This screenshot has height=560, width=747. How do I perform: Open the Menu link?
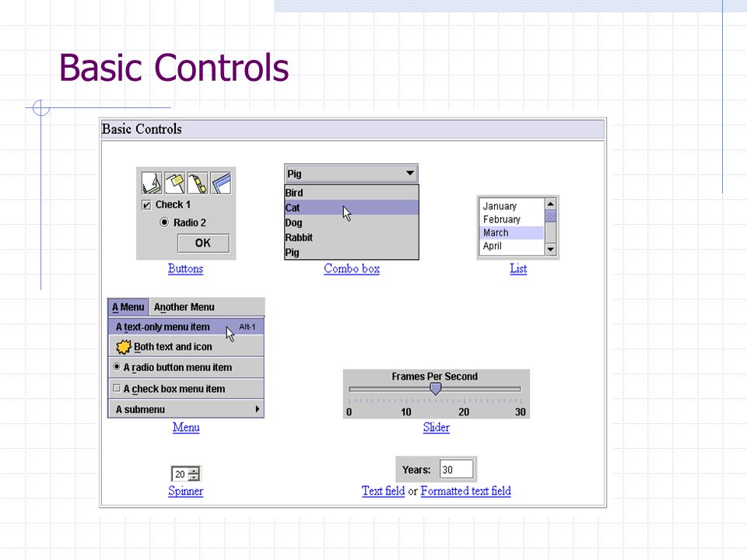[186, 427]
